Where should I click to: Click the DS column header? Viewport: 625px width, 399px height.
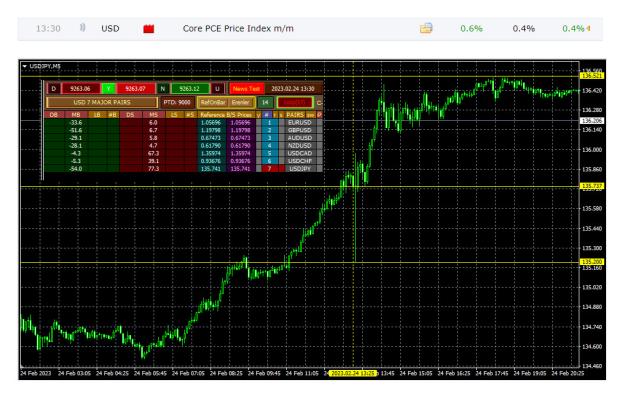click(130, 115)
